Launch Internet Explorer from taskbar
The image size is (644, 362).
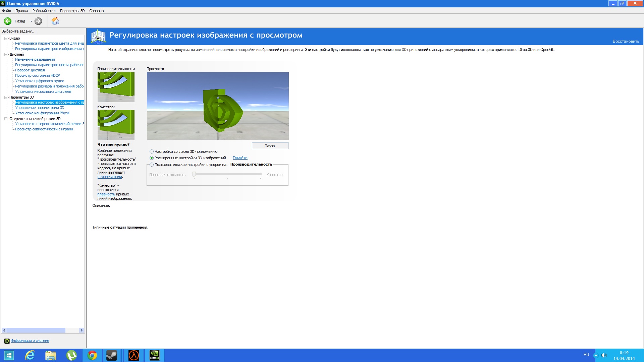(x=30, y=355)
